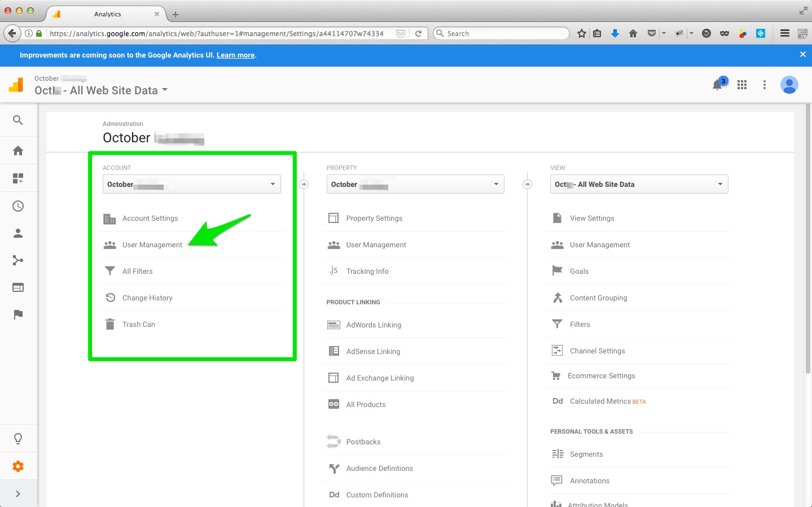The width and height of the screenshot is (812, 507).
Task: Open Behavior icon in sidebar
Action: 18,287
